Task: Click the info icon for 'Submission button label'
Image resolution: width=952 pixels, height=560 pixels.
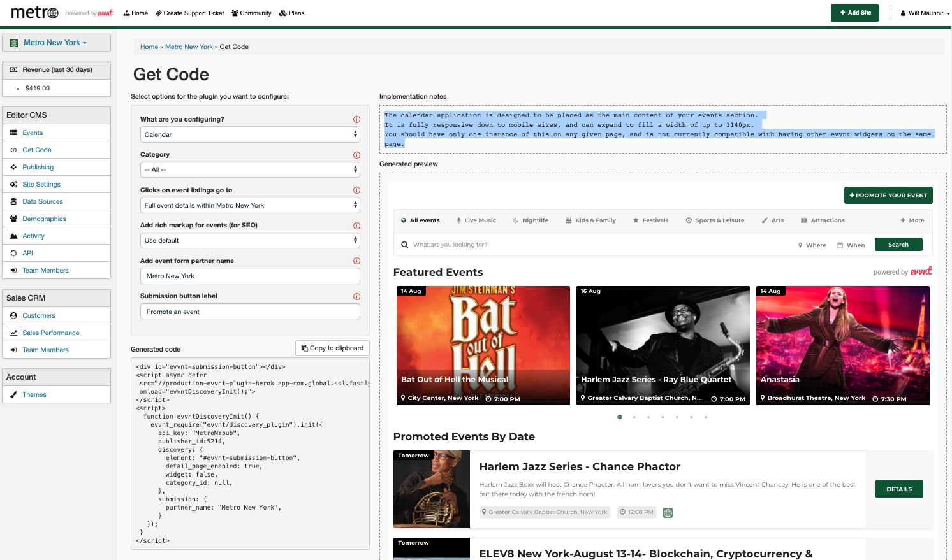Action: point(356,296)
